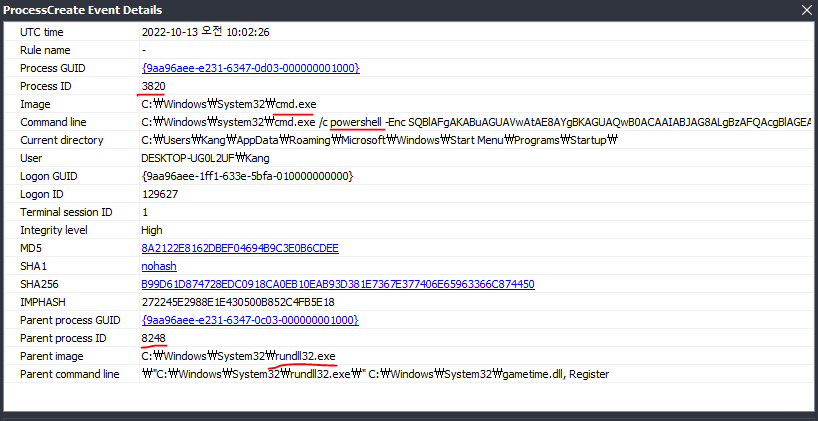818x421 pixels.
Task: Click the SHA1 nohash link
Action: [x=159, y=266]
